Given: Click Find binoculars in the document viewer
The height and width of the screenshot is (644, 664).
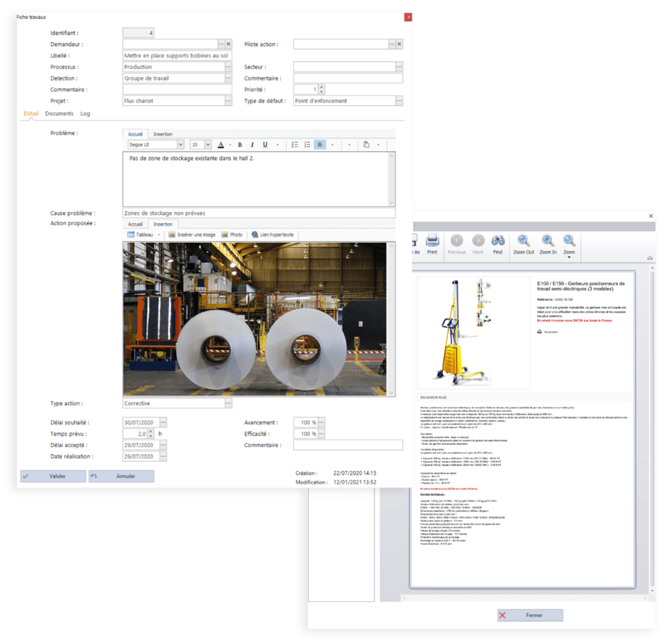Looking at the screenshot, I should click(497, 244).
